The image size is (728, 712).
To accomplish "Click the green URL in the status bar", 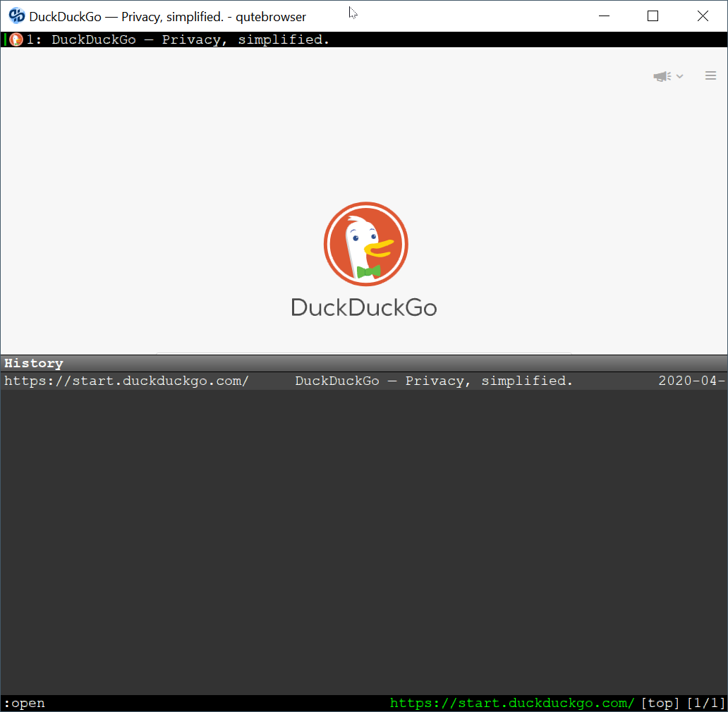I will [x=512, y=703].
